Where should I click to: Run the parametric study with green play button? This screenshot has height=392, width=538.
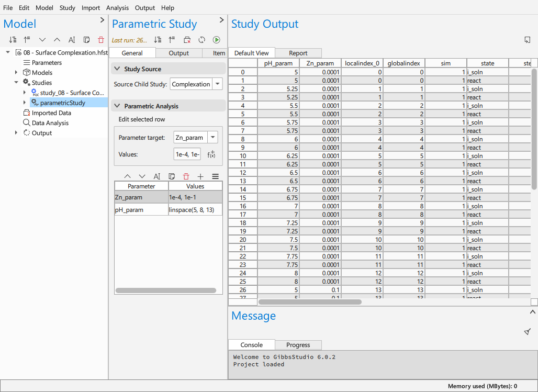click(x=217, y=40)
